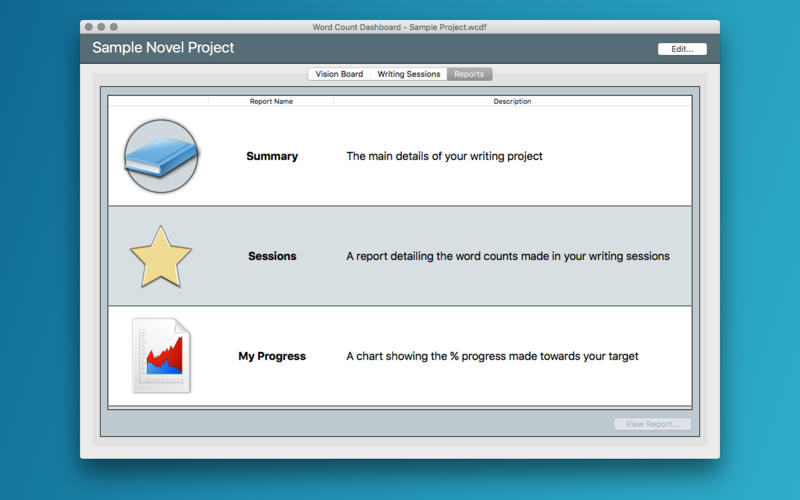
Task: Click the Sample Novel Project heading
Action: click(x=163, y=48)
